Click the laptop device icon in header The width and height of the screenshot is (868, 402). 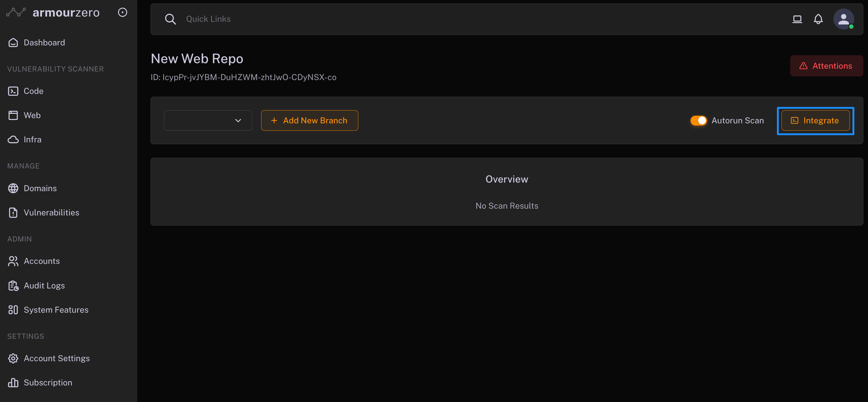click(797, 19)
